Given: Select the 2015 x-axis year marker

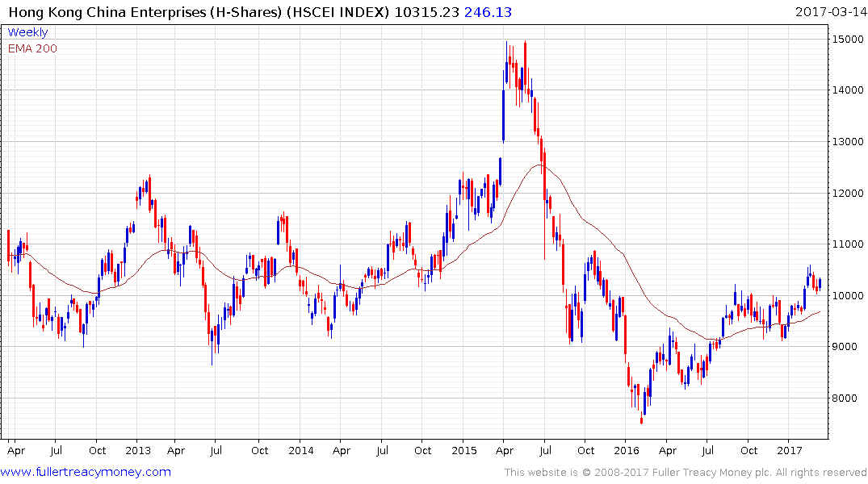Looking at the screenshot, I should tap(463, 450).
